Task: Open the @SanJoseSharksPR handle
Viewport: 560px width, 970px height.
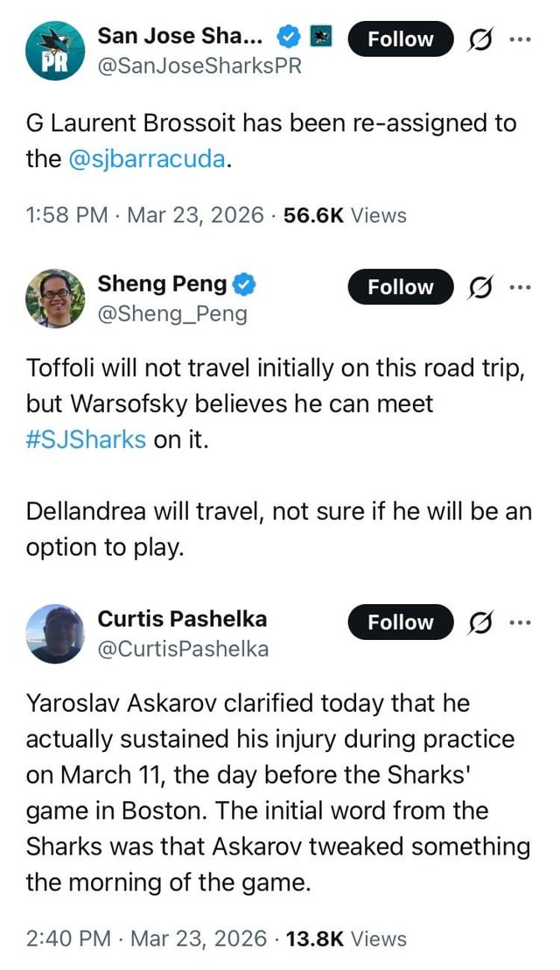Action: (x=199, y=66)
